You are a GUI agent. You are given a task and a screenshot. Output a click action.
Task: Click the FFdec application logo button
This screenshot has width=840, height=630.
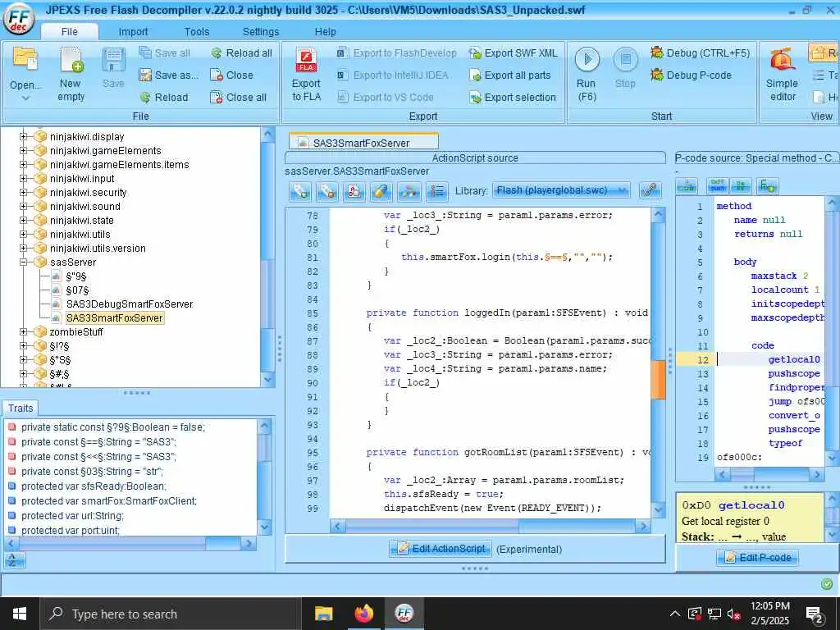pos(20,20)
